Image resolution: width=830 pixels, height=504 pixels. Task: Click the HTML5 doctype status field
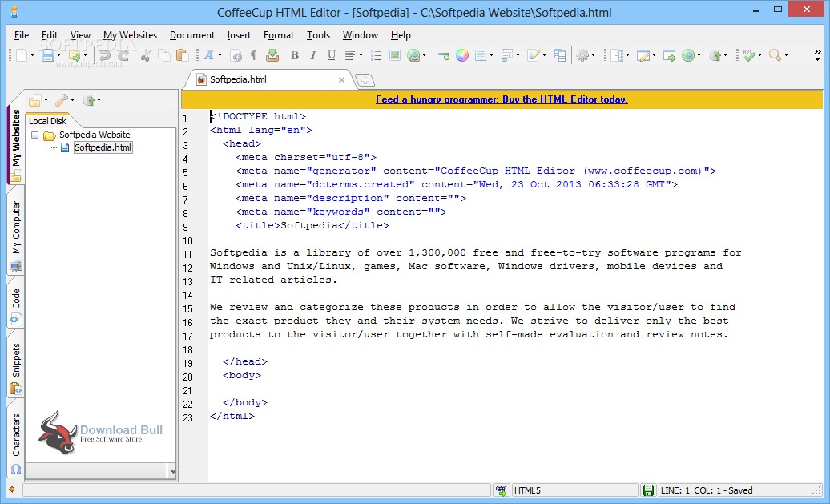(x=574, y=490)
